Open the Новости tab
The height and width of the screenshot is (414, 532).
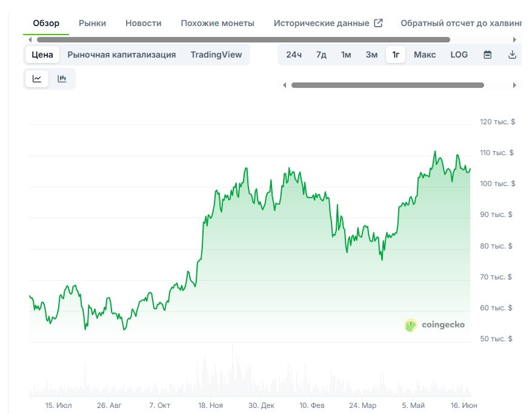[x=143, y=23]
